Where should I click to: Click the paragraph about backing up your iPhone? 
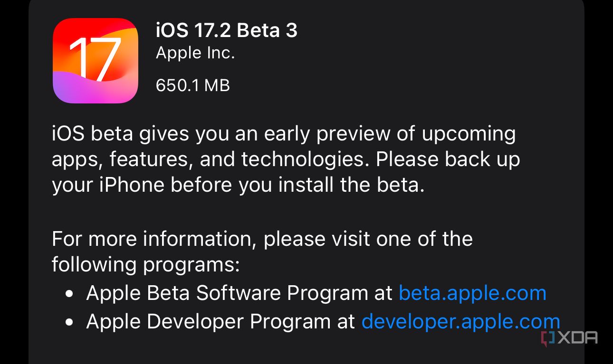click(x=285, y=159)
